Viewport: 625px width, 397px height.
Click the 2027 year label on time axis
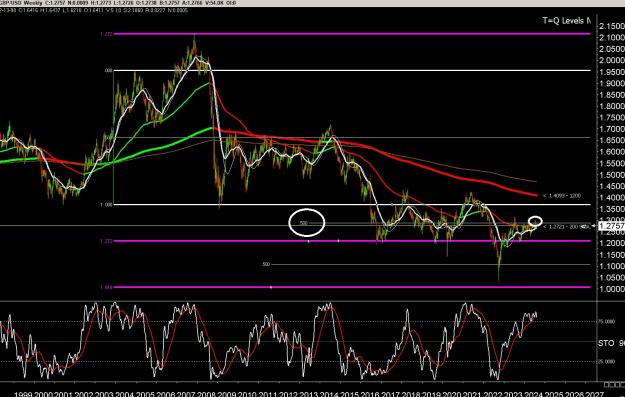coord(596,395)
